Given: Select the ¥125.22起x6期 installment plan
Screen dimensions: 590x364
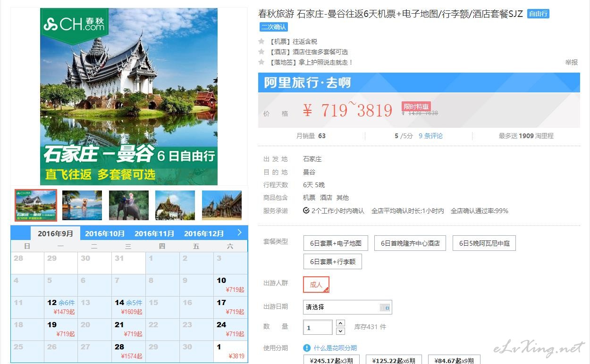Looking at the screenshot, I should (x=394, y=360).
